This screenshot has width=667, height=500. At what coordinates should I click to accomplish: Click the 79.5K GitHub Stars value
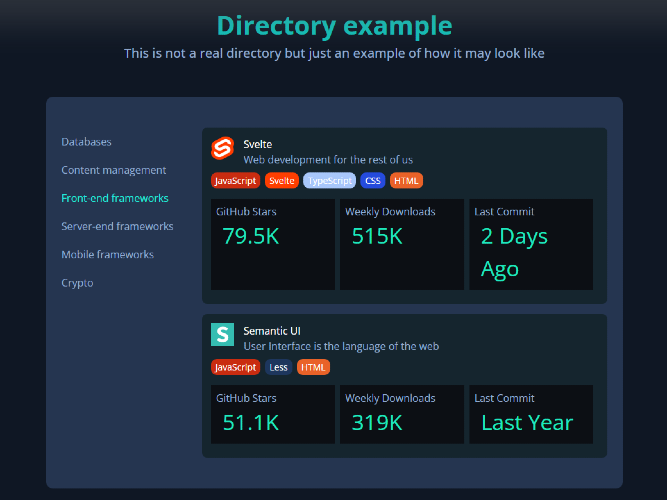pyautogui.click(x=251, y=236)
